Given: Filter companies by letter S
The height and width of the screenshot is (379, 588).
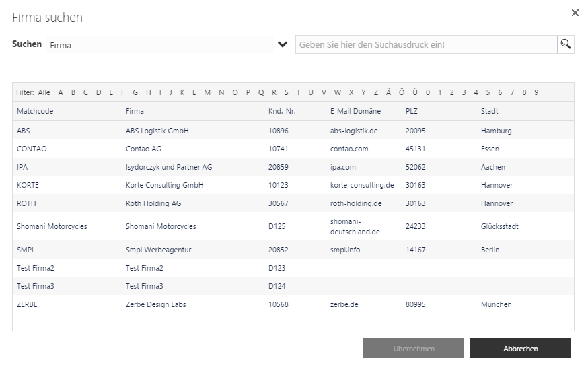Looking at the screenshot, I should pyautogui.click(x=286, y=92).
